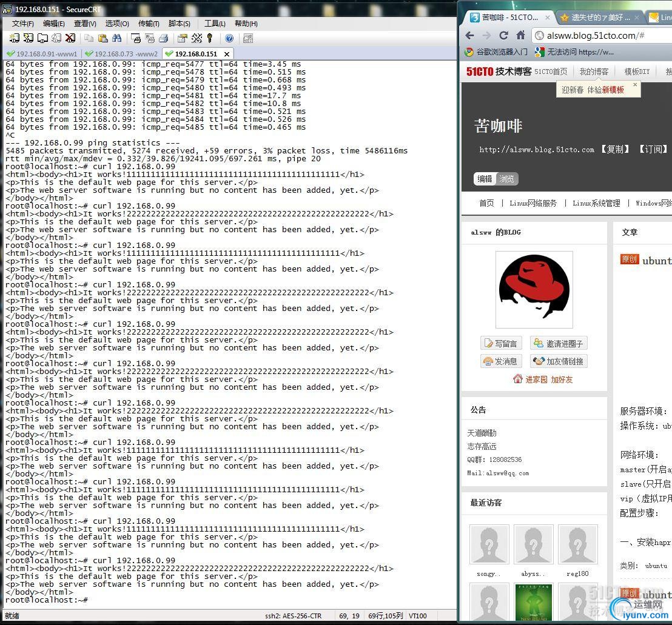Click the browser Forward arrow

(x=486, y=36)
